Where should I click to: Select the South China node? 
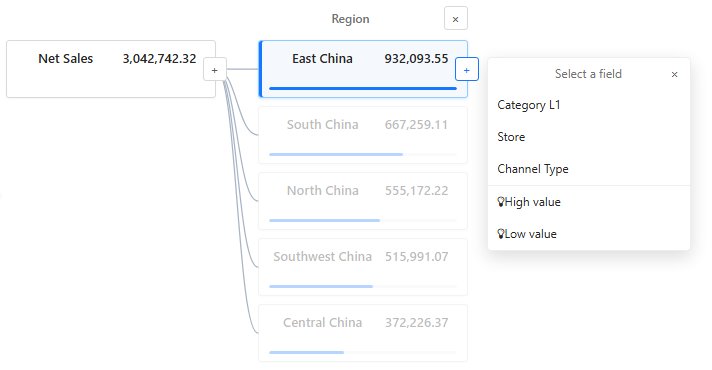(x=362, y=135)
